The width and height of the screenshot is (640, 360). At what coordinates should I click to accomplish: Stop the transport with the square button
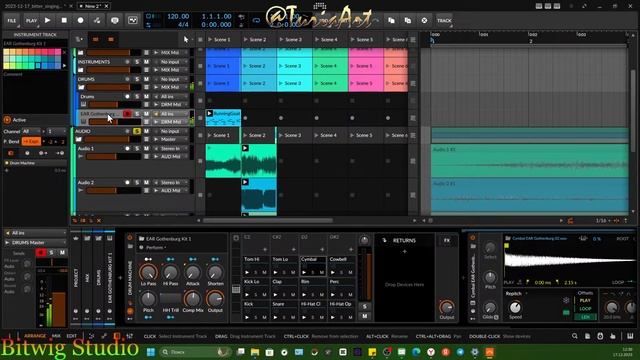64,20
